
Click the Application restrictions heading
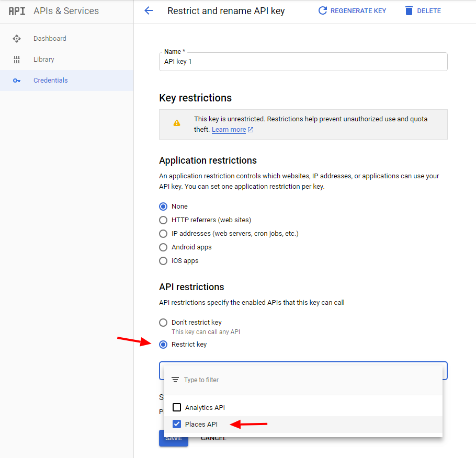[x=208, y=161]
